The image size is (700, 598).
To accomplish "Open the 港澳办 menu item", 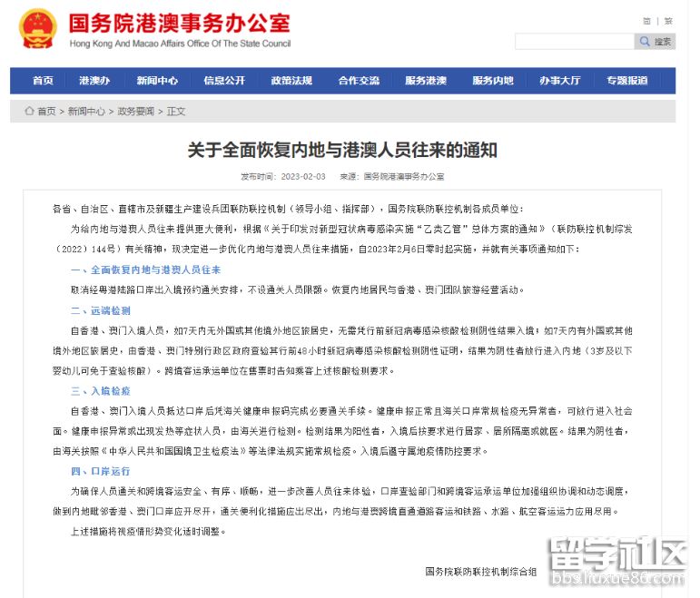I will (x=94, y=81).
